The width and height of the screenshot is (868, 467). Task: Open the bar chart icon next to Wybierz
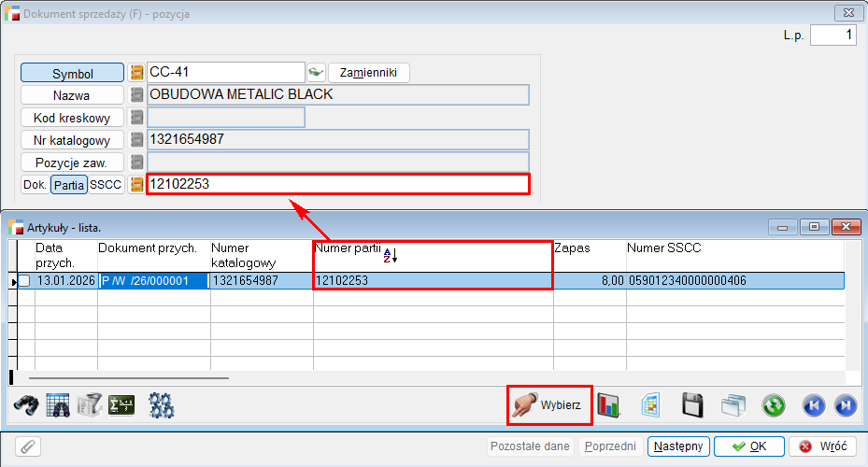[x=609, y=405]
